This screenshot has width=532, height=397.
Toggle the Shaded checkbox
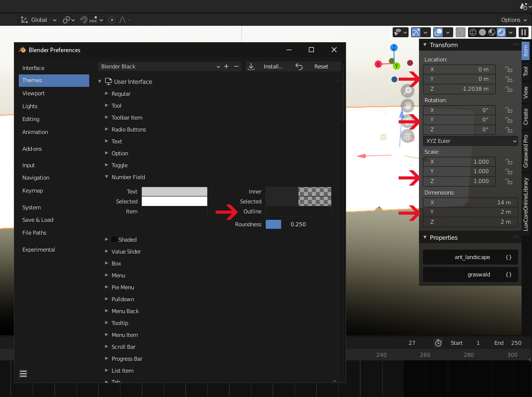[x=115, y=239]
